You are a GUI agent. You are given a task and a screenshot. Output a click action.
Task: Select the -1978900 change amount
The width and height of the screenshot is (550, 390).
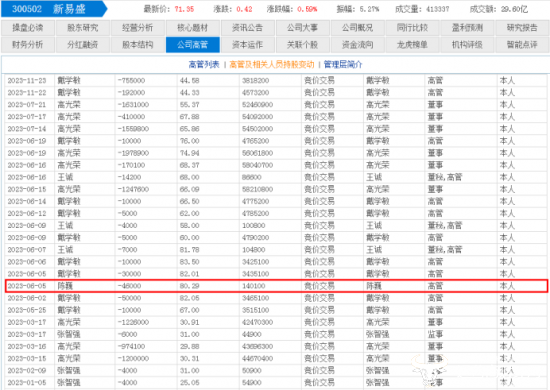[133, 153]
